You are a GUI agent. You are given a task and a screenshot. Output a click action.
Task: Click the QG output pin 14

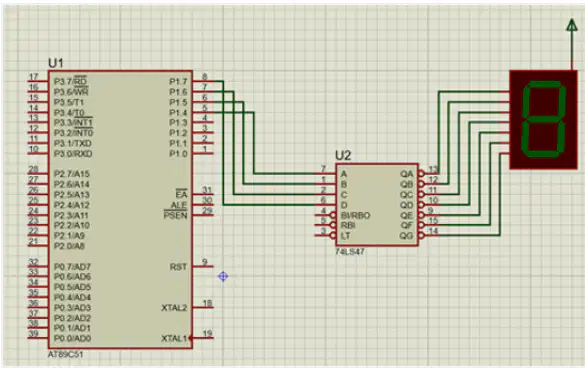pyautogui.click(x=429, y=235)
